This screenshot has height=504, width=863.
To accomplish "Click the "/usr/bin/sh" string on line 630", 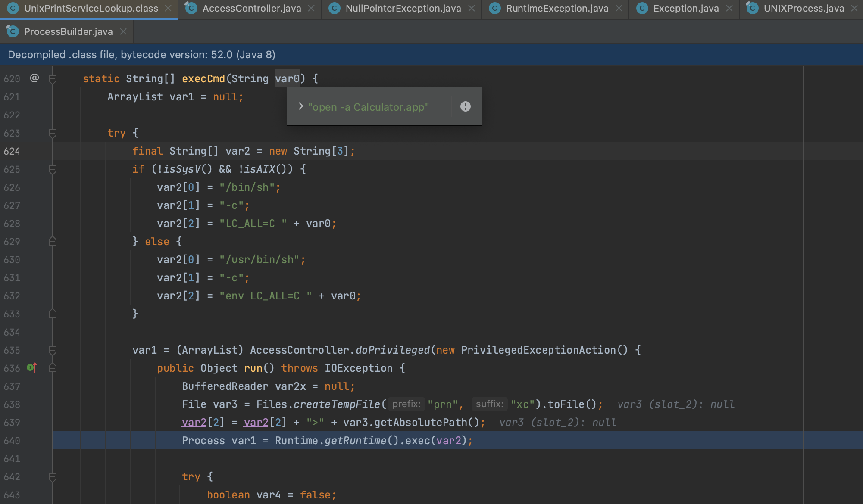I will click(x=260, y=260).
